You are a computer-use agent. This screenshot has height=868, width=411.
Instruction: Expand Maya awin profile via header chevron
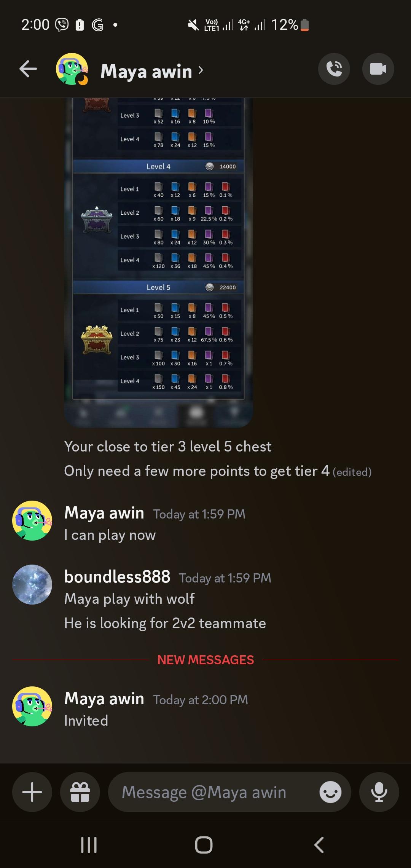point(201,70)
